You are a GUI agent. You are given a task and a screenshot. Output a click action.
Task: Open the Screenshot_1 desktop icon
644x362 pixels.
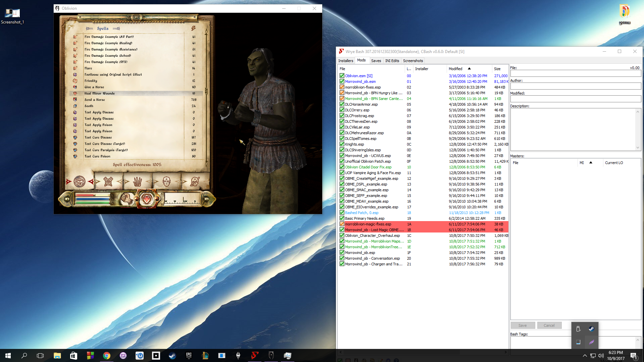[12, 16]
